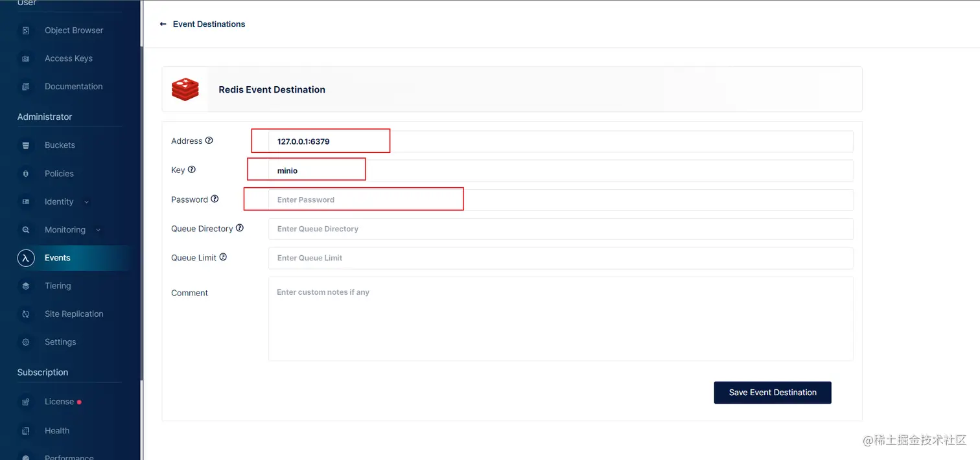The width and height of the screenshot is (980, 460).
Task: Click the Health sidebar icon
Action: [26, 431]
